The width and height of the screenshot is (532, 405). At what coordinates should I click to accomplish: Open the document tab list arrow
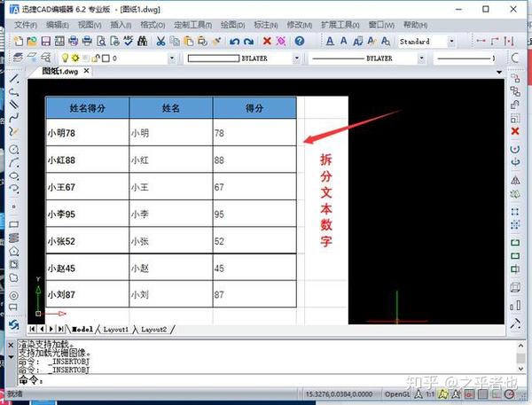click(498, 73)
